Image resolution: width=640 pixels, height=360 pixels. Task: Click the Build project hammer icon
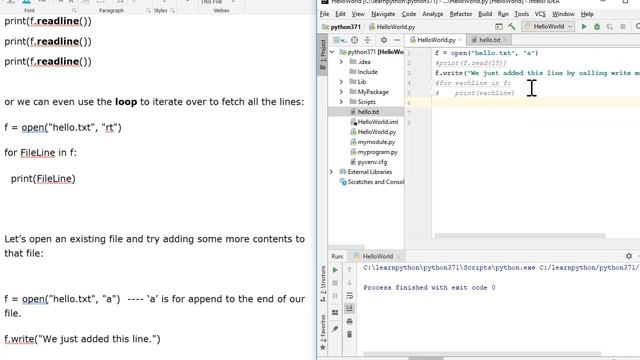coord(512,27)
